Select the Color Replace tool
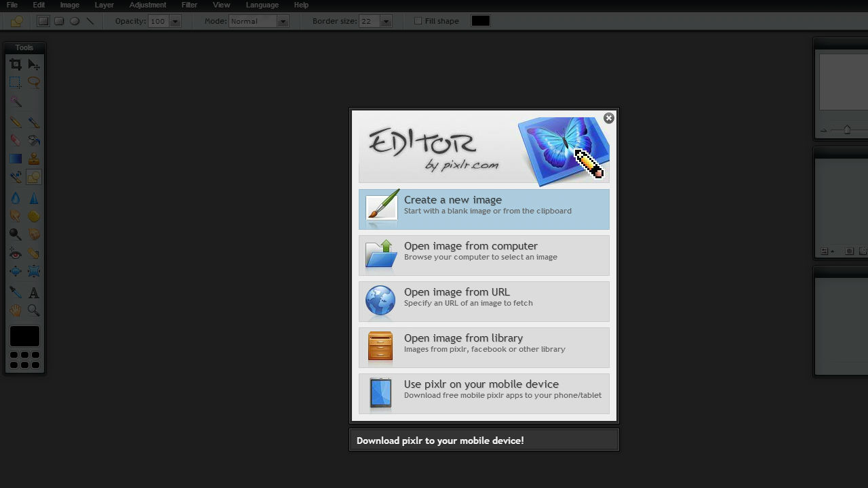The width and height of the screenshot is (868, 488). (15, 177)
